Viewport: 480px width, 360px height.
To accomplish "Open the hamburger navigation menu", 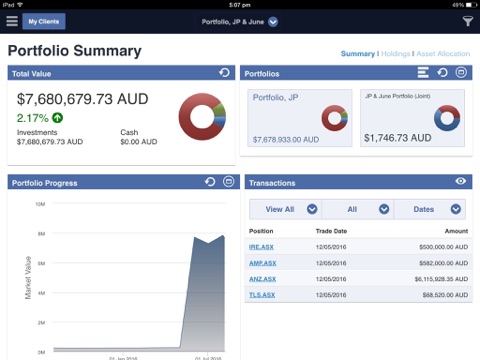I will [12, 21].
